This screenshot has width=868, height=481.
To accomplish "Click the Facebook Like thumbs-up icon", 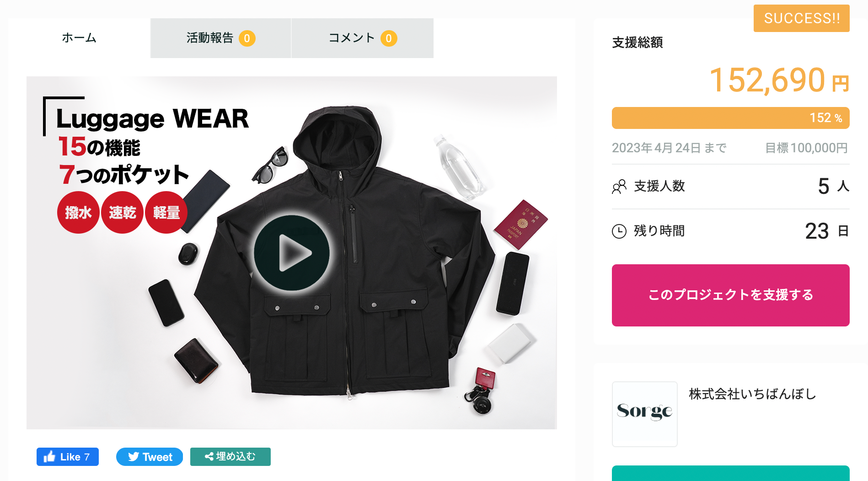I will (49, 456).
